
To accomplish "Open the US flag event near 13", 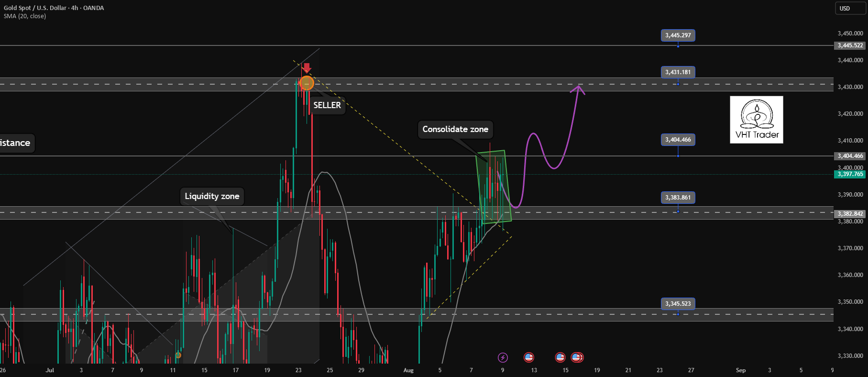I will (528, 357).
